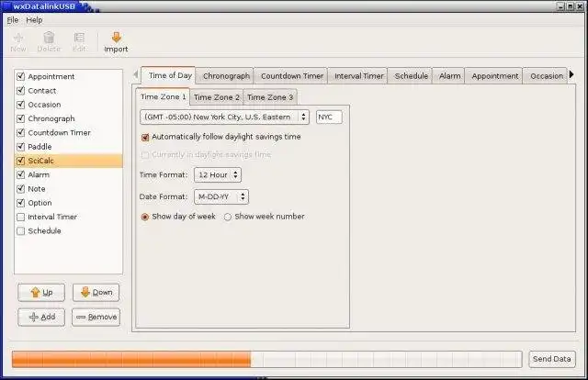Open the Time Format dropdown
This screenshot has height=380, width=588.
pyautogui.click(x=218, y=174)
